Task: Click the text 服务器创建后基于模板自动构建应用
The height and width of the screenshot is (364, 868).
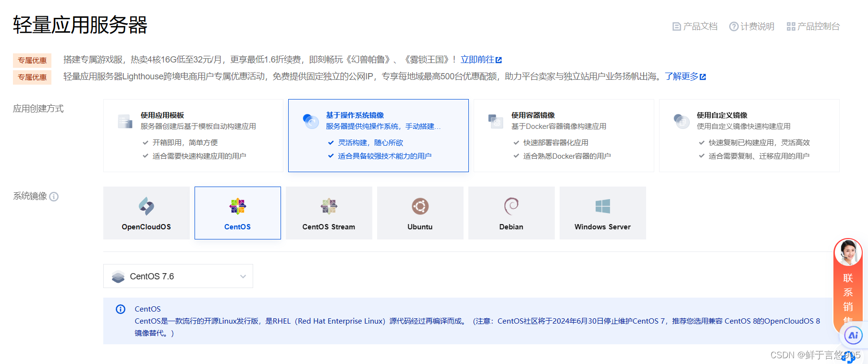Action: [198, 126]
